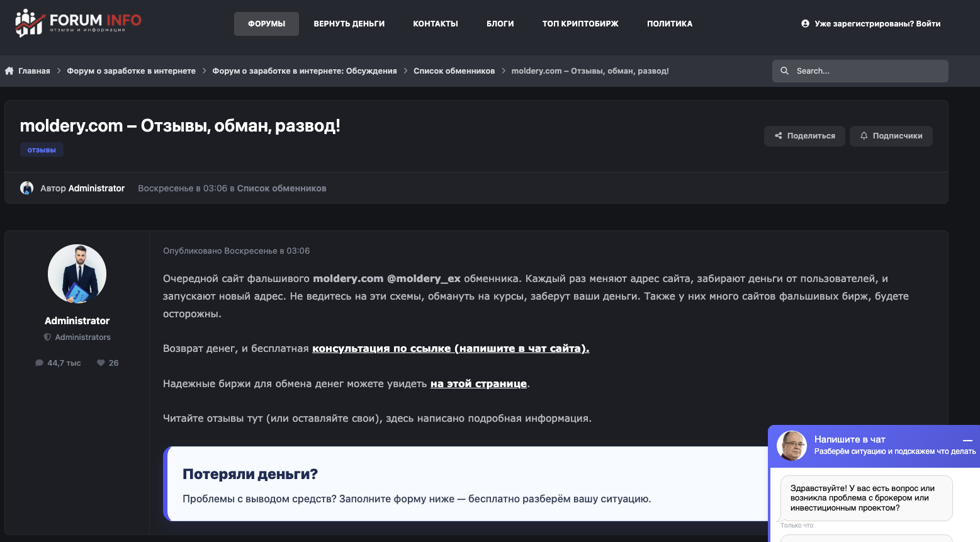Click 'Уже зарегистрированы? Войти' sign-in link
Screen dimensions: 980x542
tap(877, 24)
